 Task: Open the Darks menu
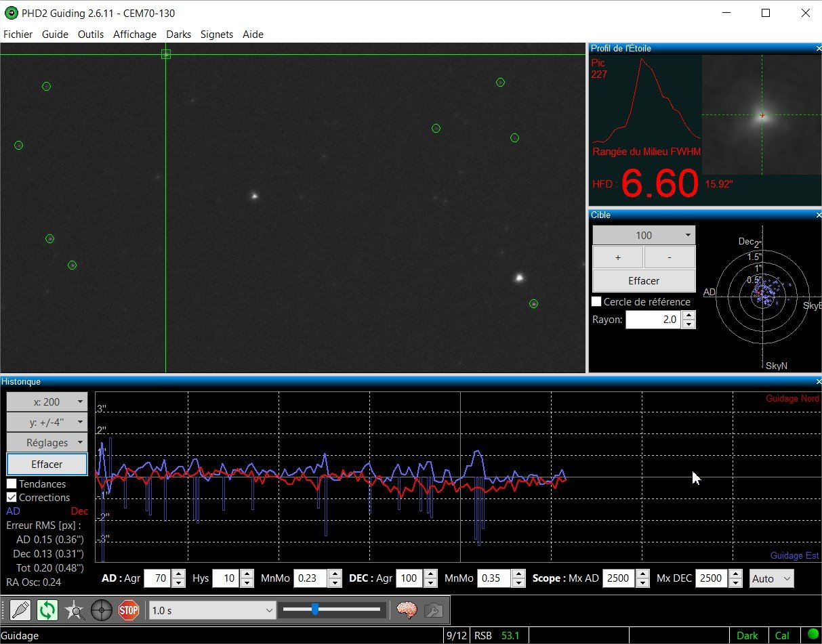click(x=178, y=35)
